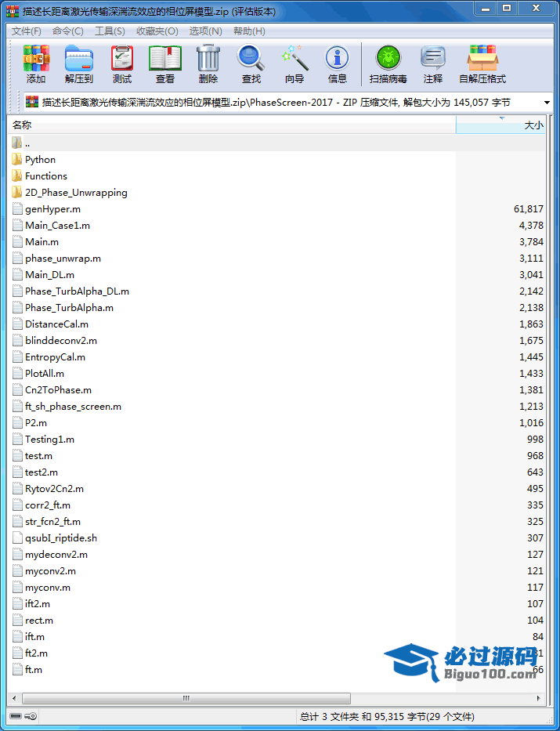The height and width of the screenshot is (731, 560).
Task: Click the disk icon in status bar
Action: 16,716
